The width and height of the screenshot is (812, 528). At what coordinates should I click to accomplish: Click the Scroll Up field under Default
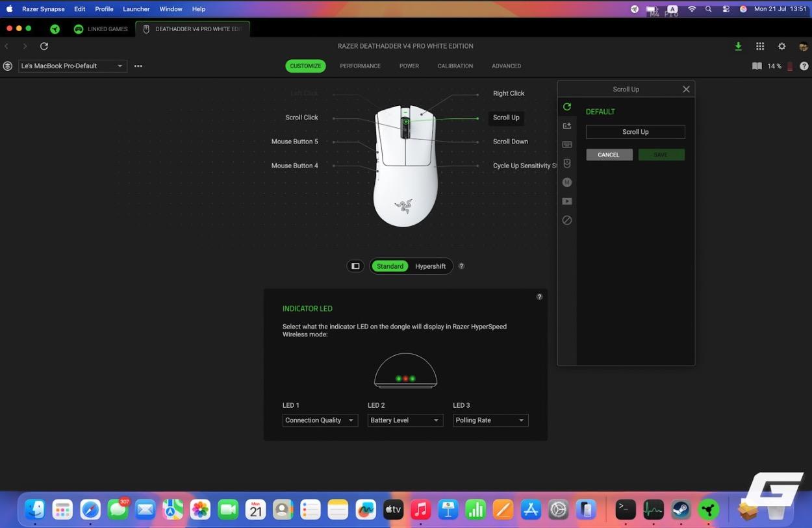pos(635,132)
